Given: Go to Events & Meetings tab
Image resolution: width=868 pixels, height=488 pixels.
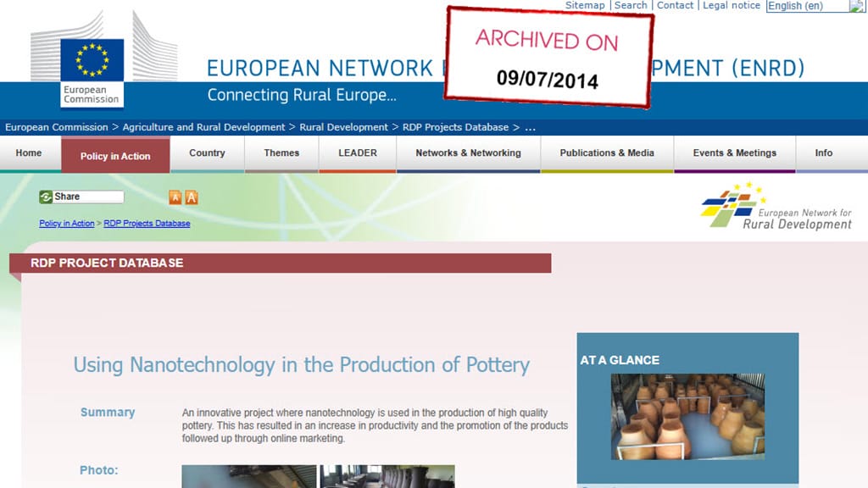Looking at the screenshot, I should (x=734, y=153).
